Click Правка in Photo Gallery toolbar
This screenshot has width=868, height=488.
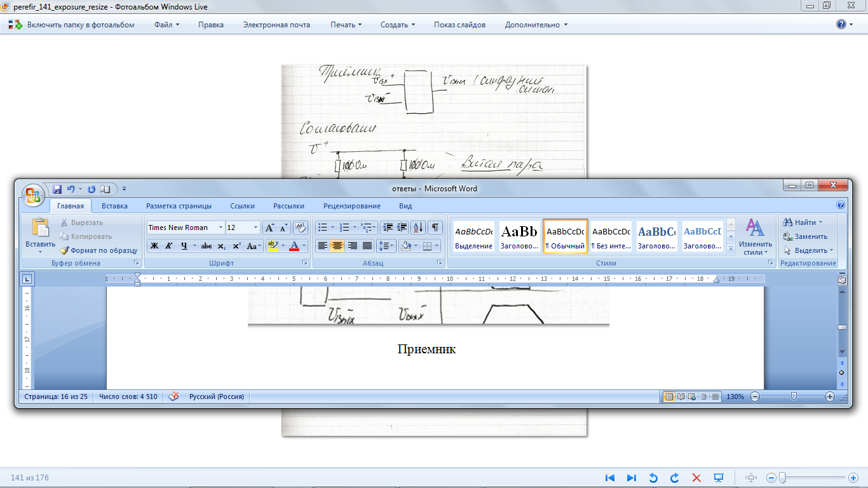[x=211, y=25]
